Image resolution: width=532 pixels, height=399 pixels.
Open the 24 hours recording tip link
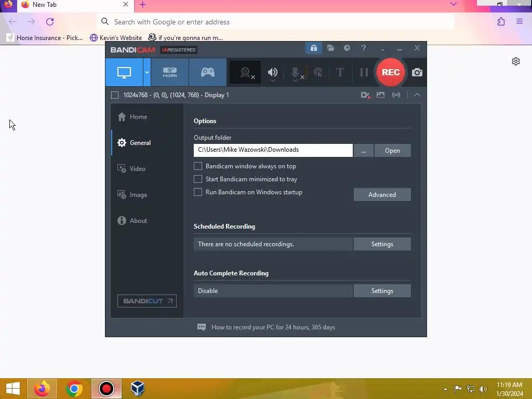tap(273, 327)
